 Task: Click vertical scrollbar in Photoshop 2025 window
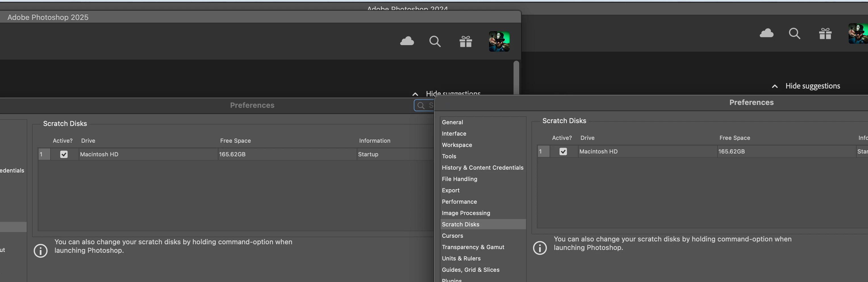[516, 78]
